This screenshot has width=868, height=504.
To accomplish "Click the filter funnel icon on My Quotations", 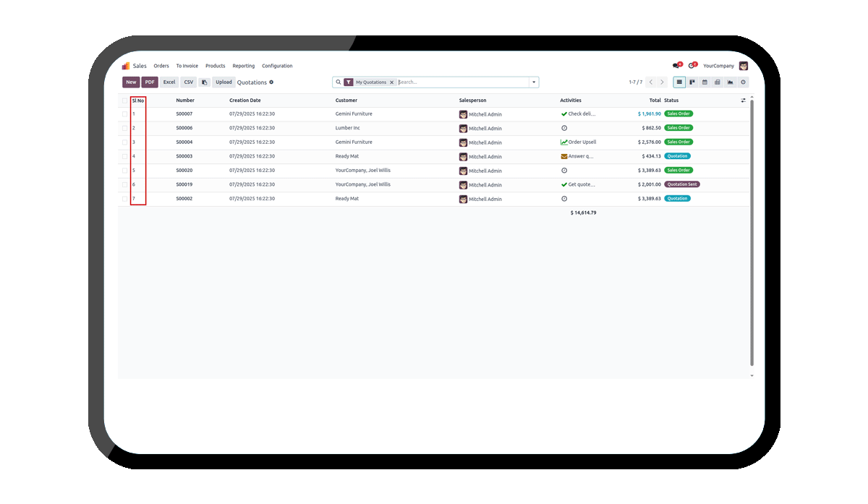I will pyautogui.click(x=349, y=82).
